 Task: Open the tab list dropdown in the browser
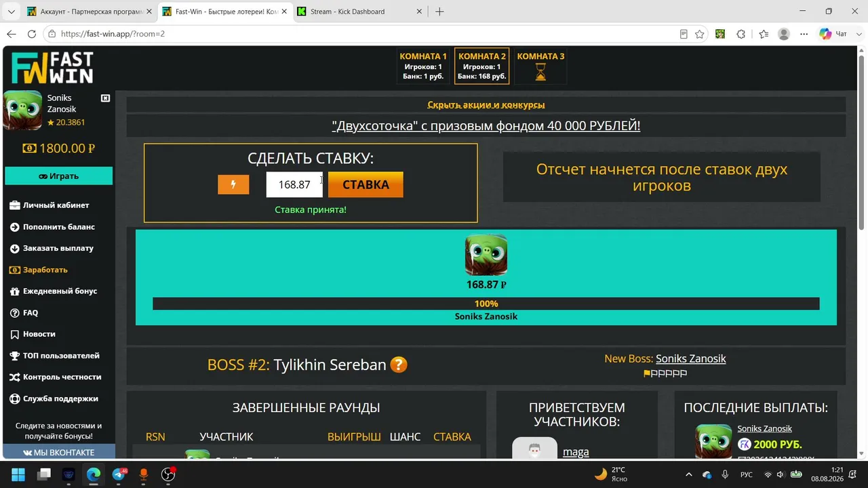[x=11, y=12]
